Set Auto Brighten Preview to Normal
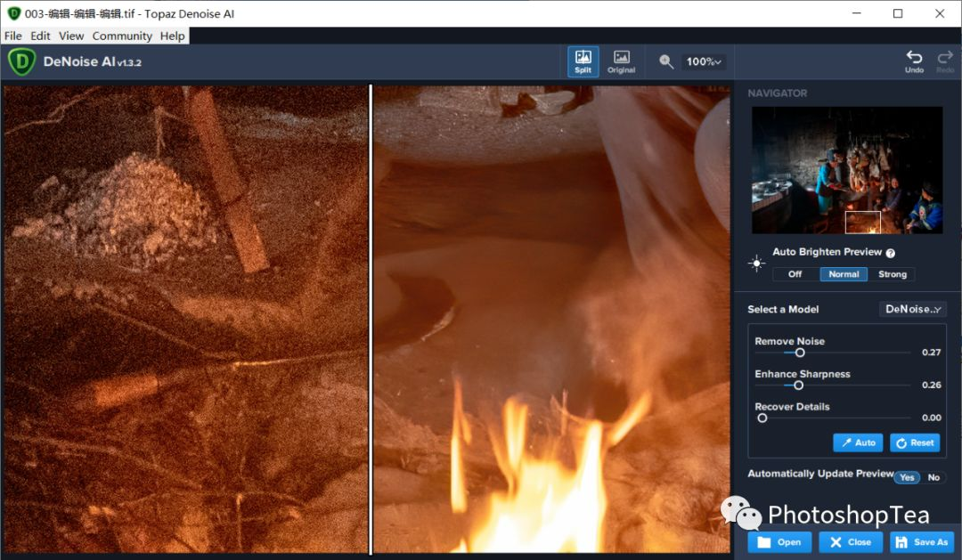The width and height of the screenshot is (962, 560). (x=844, y=274)
